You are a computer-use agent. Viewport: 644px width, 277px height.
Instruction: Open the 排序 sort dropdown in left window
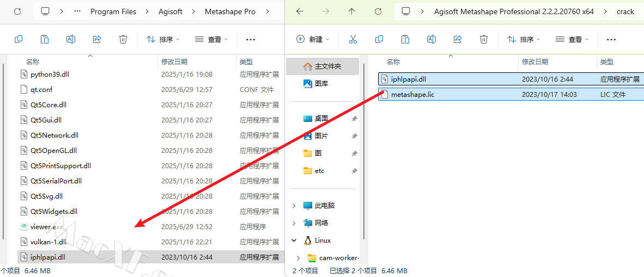click(163, 39)
